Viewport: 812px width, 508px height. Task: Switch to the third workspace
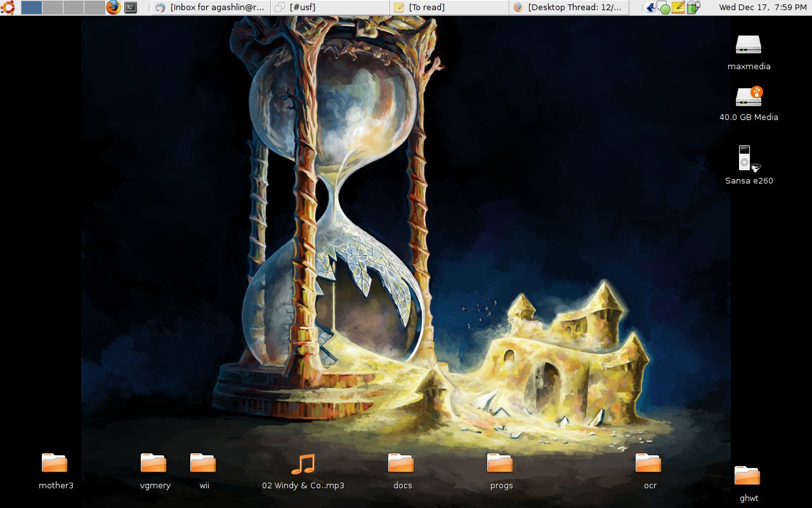pos(74,8)
